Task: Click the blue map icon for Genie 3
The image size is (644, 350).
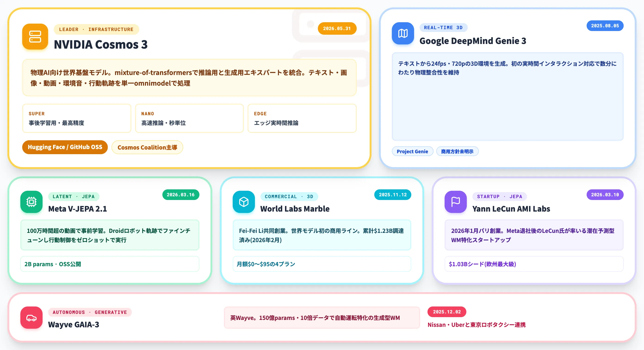Action: pos(403,33)
